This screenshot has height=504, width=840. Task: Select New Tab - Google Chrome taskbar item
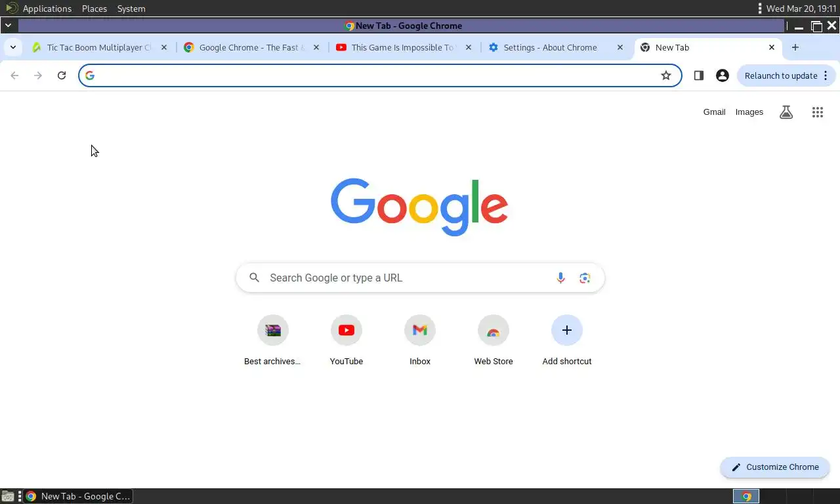pyautogui.click(x=79, y=496)
